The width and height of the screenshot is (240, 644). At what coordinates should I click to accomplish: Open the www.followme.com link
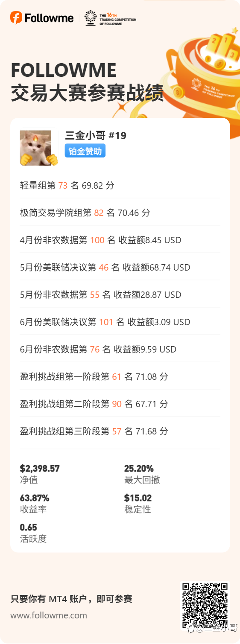coord(49,615)
